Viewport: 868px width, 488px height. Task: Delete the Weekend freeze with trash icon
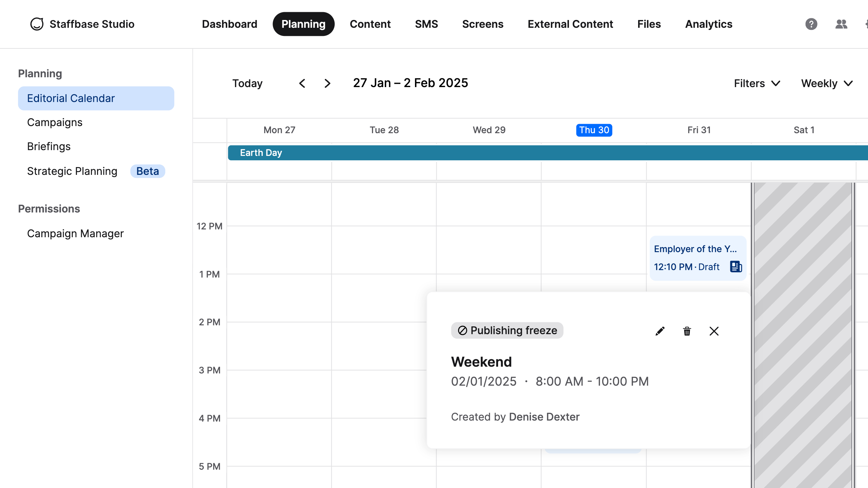tap(687, 331)
